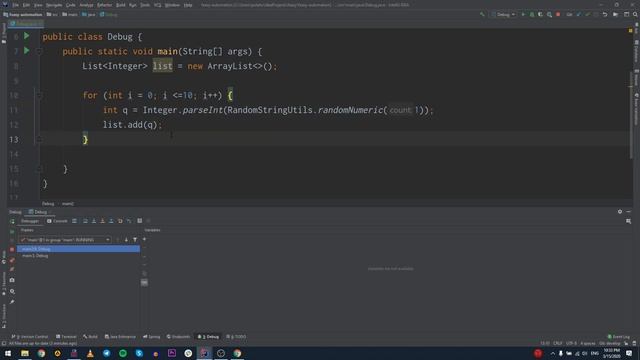Open the thread selector dropdown in Frames
Viewport: 640px width, 360px height.
65,240
